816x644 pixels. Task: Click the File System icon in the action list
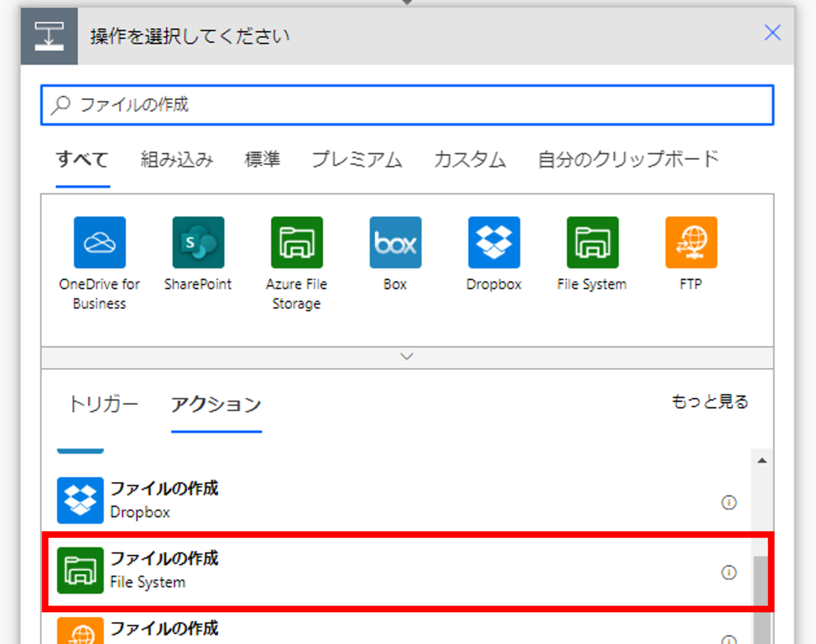80,570
